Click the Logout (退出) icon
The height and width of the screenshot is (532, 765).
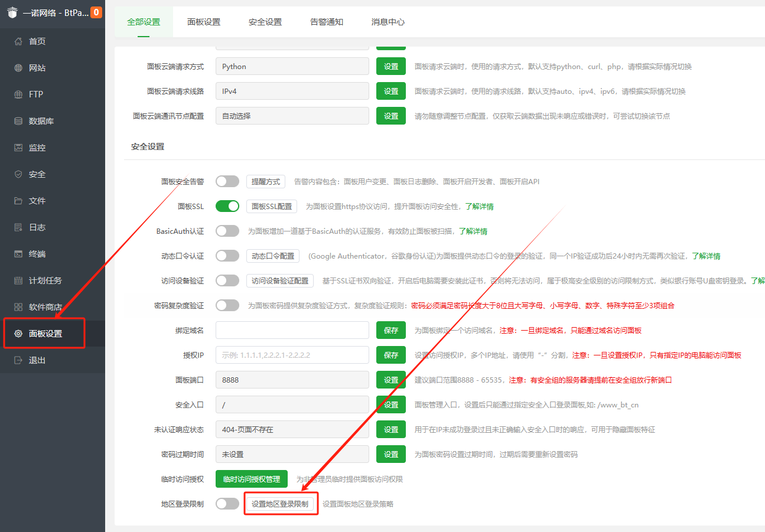18,360
